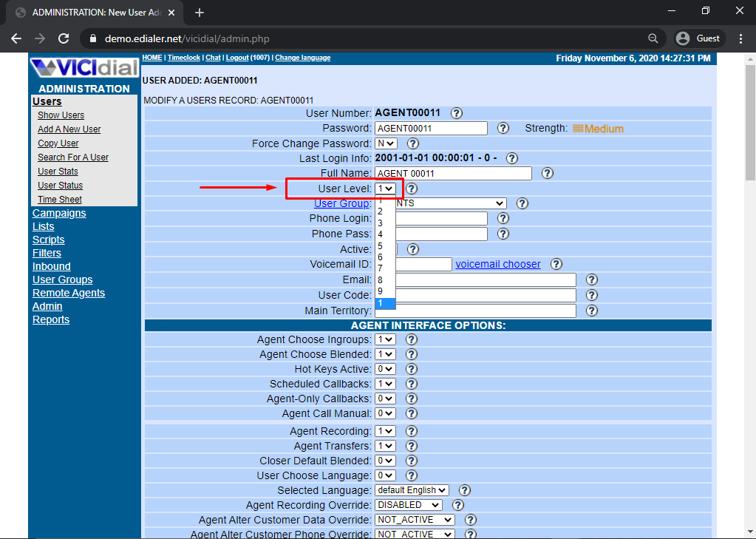Screen dimensions: 756x539
Task: Show help for Scheduled Callbacks
Action: (x=412, y=384)
